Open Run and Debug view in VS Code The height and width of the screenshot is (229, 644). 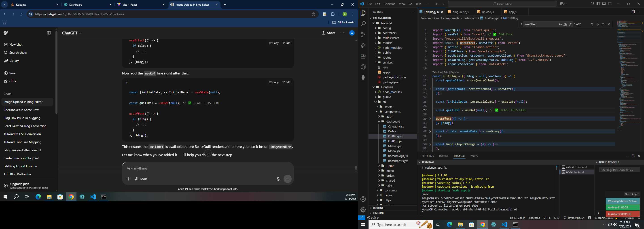(x=363, y=45)
